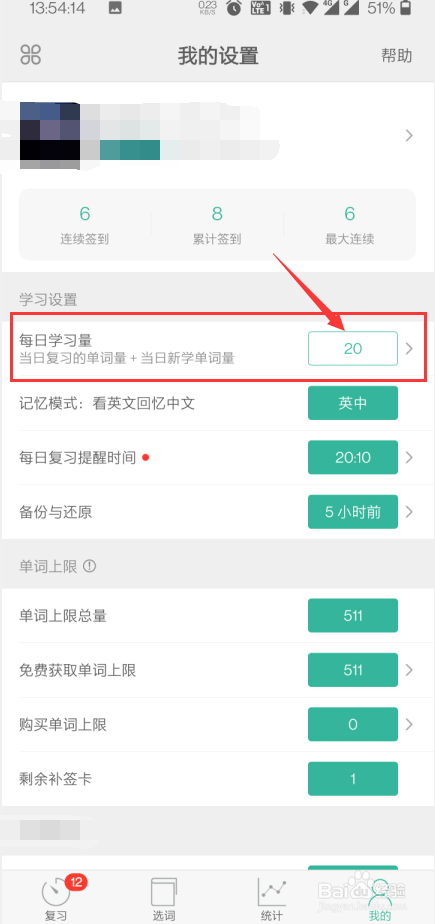
Task: Tap the alarm clock status bar icon
Action: [x=234, y=8]
